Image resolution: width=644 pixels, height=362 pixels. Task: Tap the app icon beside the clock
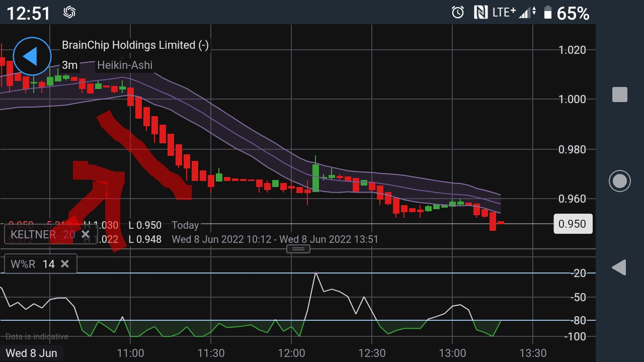tap(69, 13)
